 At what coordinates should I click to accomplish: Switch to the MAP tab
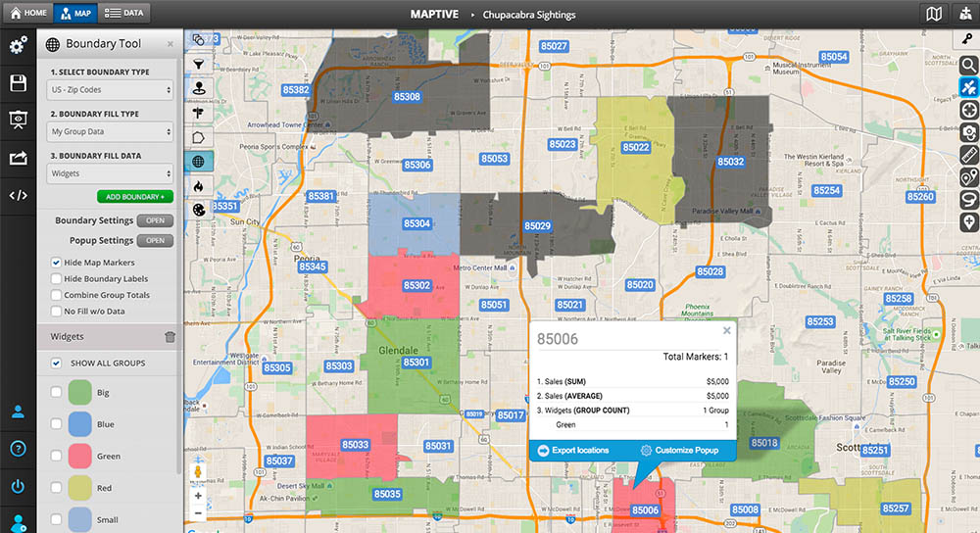click(x=75, y=13)
